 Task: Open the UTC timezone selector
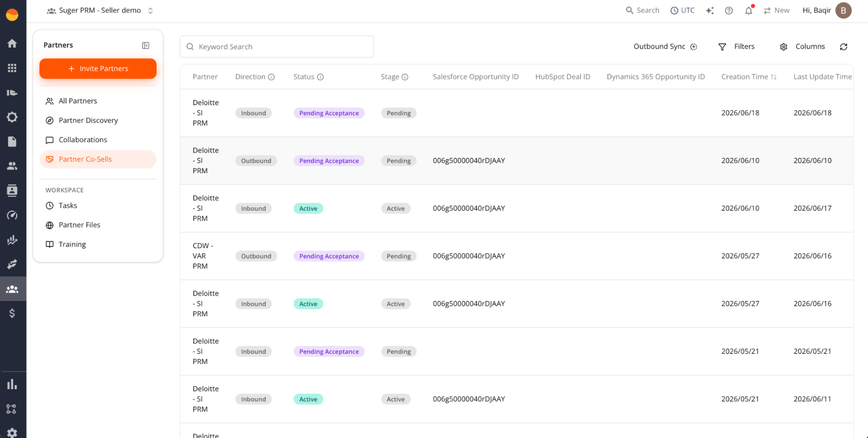coord(683,10)
